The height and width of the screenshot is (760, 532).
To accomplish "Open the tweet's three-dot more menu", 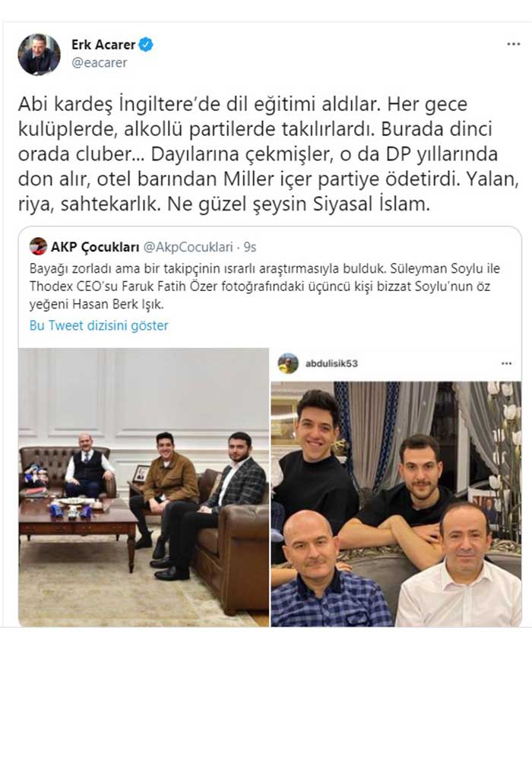I will [x=513, y=44].
